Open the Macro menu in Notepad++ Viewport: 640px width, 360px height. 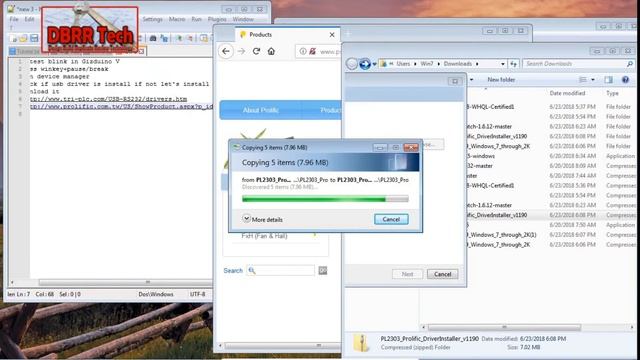coord(177,19)
